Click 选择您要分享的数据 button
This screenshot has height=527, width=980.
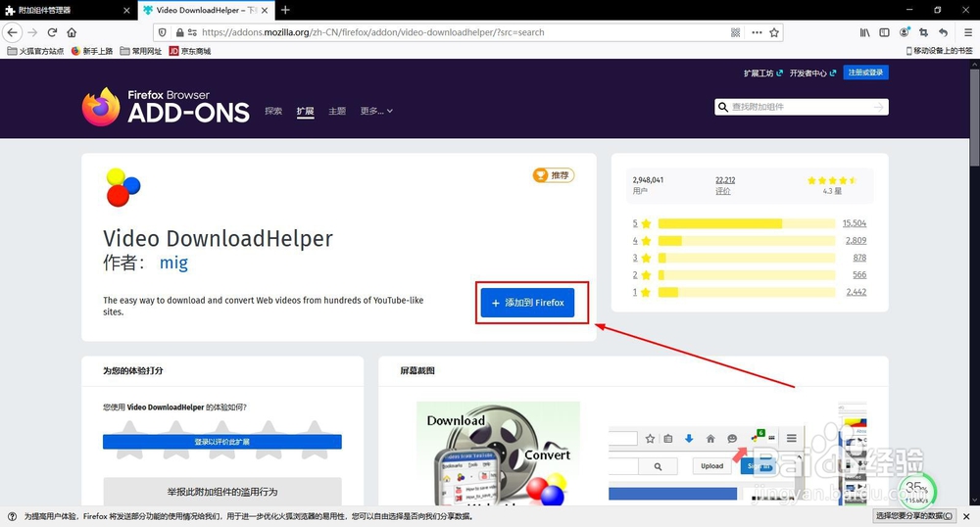tap(913, 516)
